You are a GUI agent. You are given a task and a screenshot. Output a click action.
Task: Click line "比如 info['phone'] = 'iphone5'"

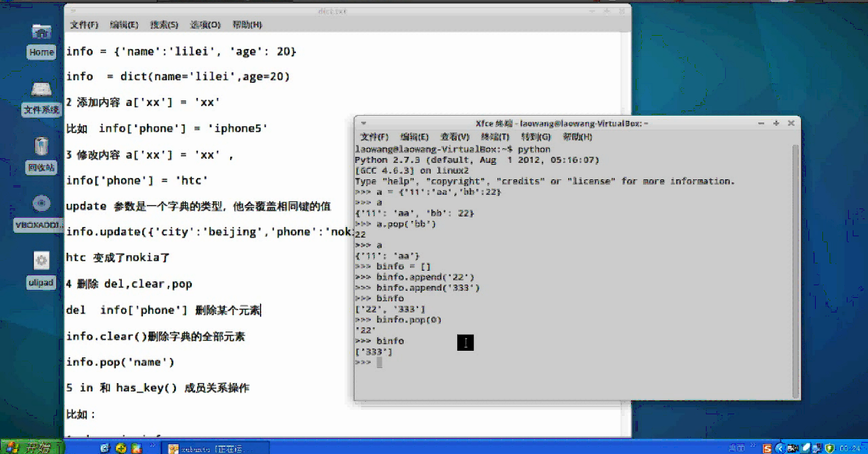tap(167, 128)
